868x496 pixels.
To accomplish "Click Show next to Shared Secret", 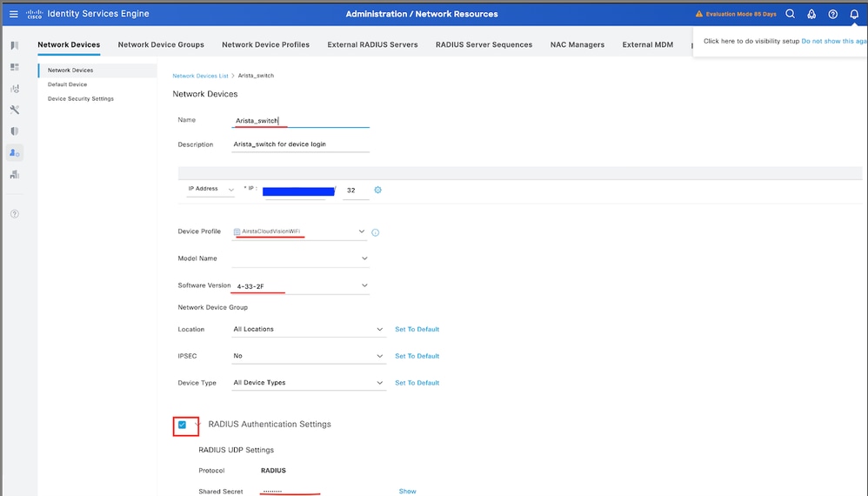I will 407,492.
